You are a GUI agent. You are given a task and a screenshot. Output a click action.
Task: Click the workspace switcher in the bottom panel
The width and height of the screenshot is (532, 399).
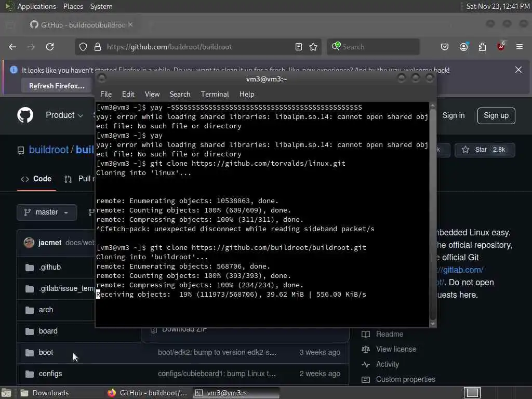coord(472,393)
